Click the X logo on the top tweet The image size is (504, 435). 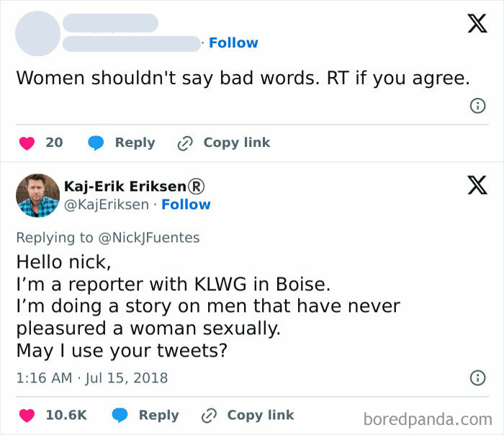tap(477, 24)
